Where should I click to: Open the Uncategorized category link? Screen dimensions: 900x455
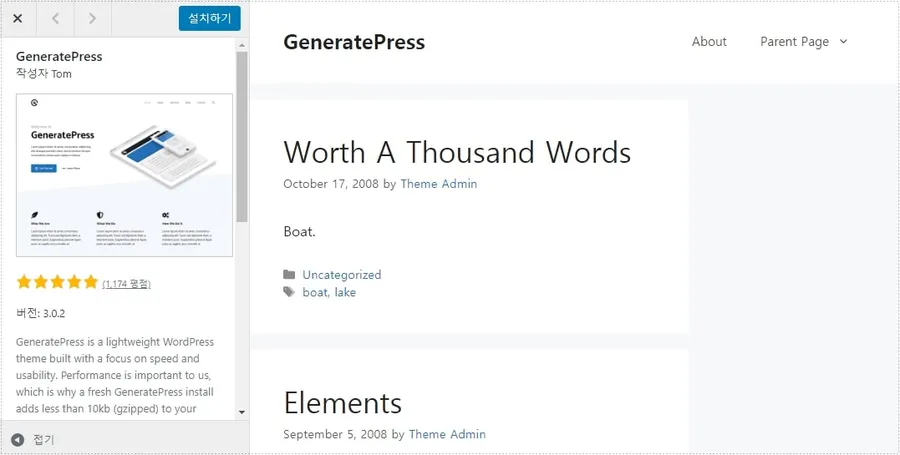click(342, 275)
